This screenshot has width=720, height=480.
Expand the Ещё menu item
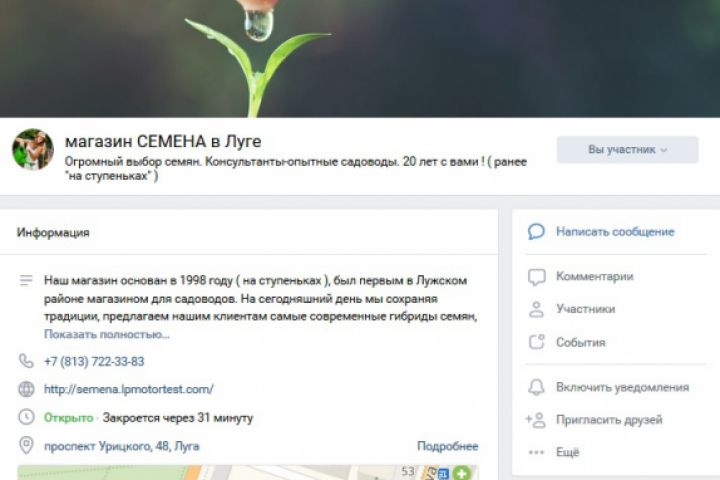[x=568, y=452]
